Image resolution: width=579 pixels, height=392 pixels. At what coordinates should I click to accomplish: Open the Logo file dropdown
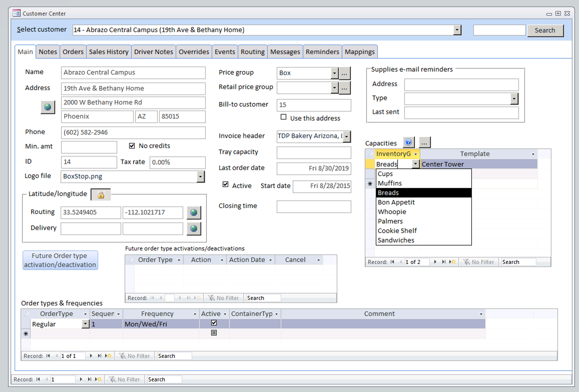[200, 176]
